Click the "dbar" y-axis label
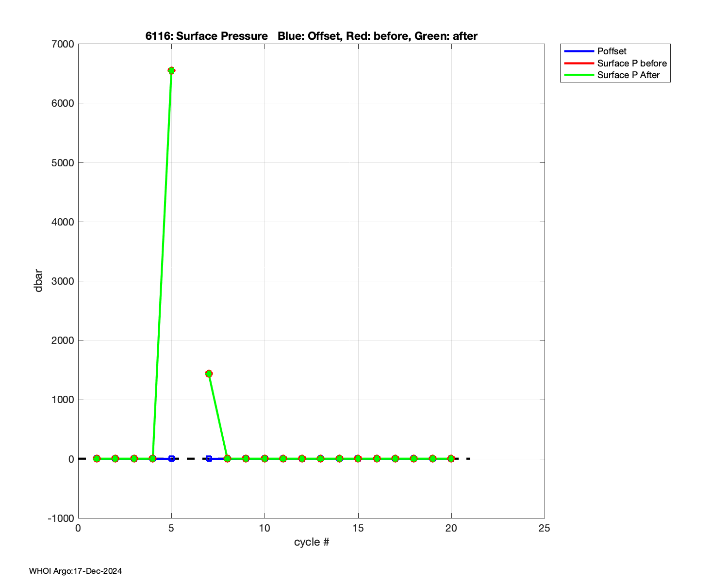This screenshot has width=728, height=582. click(38, 281)
